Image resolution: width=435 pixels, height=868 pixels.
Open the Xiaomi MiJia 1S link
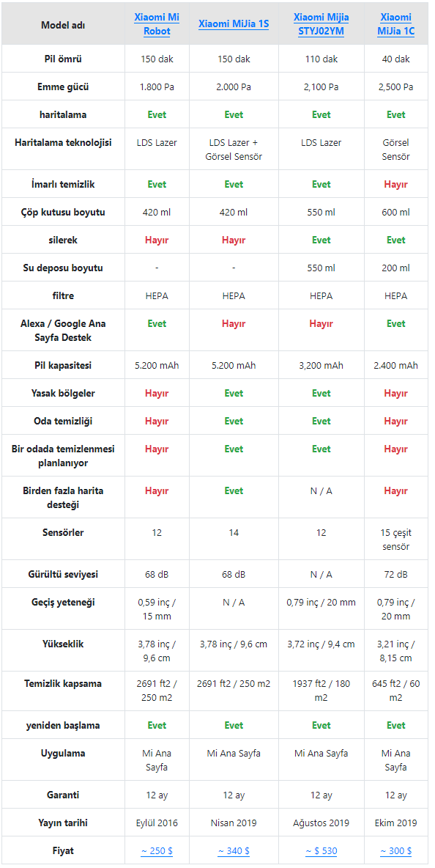[234, 24]
